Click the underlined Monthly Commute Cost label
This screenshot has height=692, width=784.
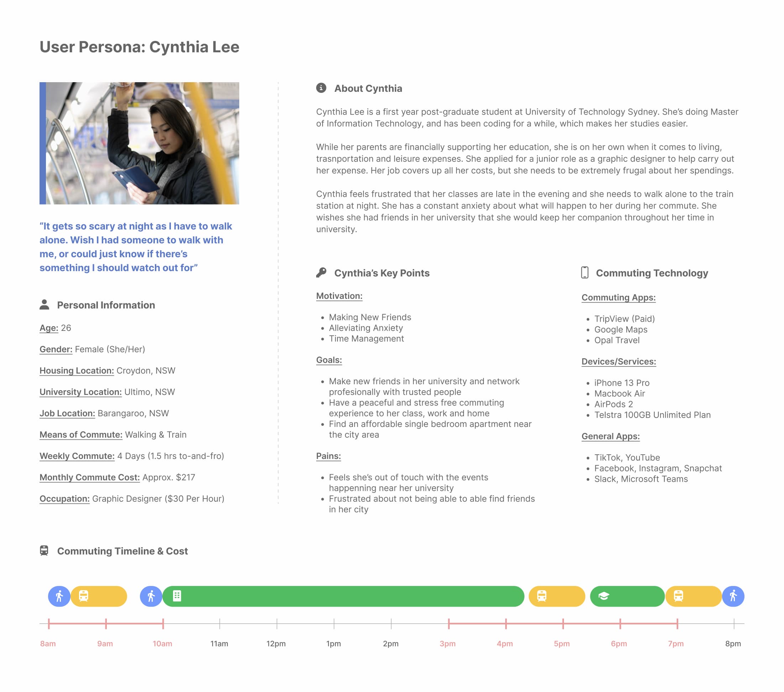point(89,477)
